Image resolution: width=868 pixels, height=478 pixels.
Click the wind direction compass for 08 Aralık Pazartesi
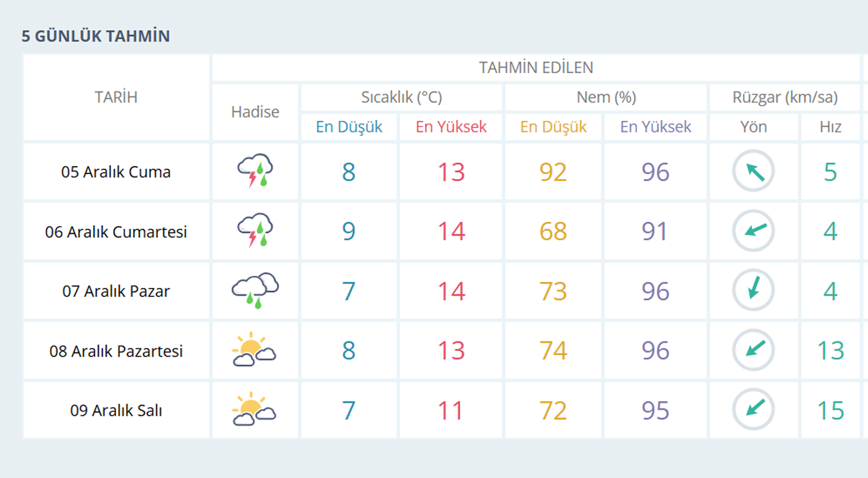pyautogui.click(x=753, y=350)
